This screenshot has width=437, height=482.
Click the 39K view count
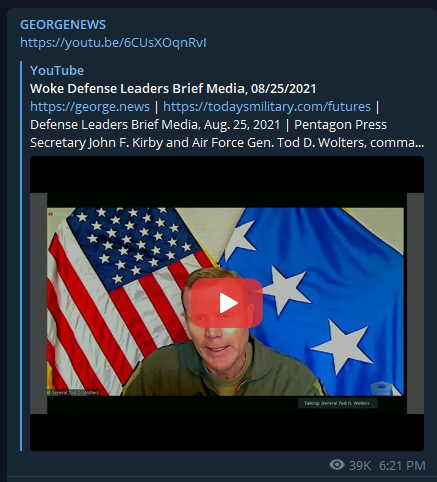(x=360, y=465)
